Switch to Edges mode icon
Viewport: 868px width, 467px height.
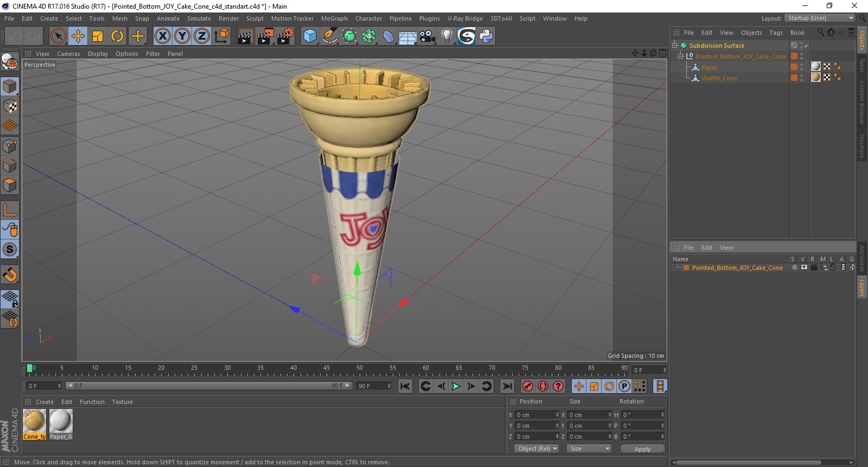click(10, 165)
